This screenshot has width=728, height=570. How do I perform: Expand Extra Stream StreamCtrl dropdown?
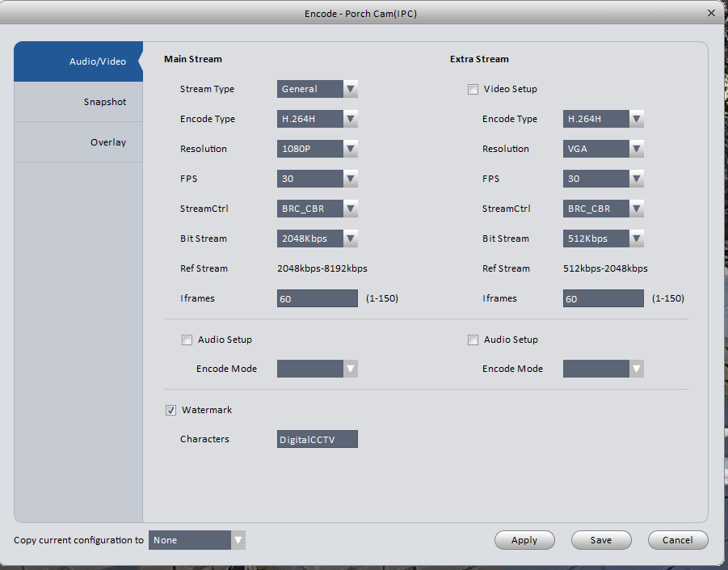coord(603,209)
